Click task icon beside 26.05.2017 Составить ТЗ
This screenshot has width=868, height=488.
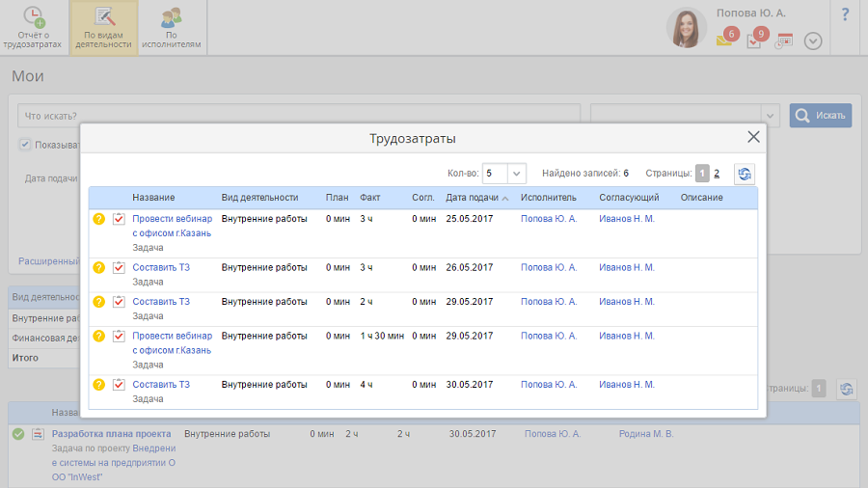(x=120, y=267)
